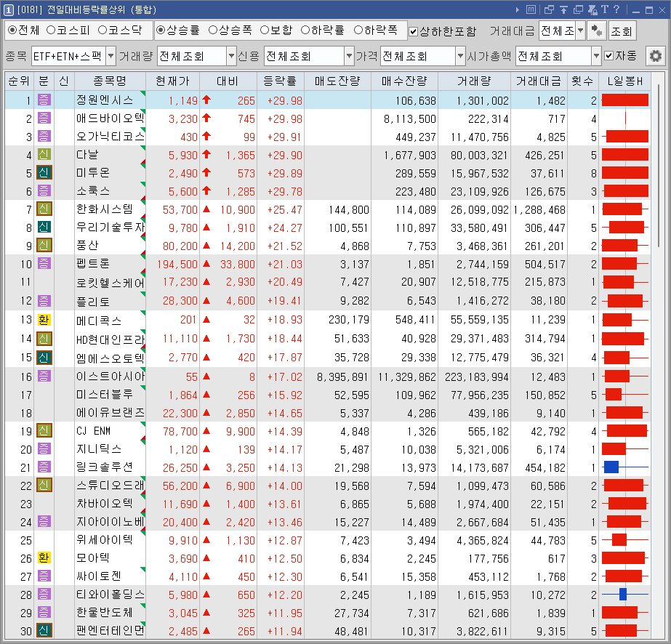Click the 조회 search button
The height and width of the screenshot is (644, 671).
(x=622, y=31)
